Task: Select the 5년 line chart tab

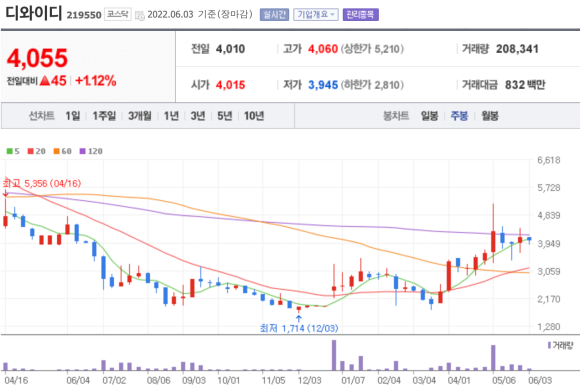Action: point(224,116)
